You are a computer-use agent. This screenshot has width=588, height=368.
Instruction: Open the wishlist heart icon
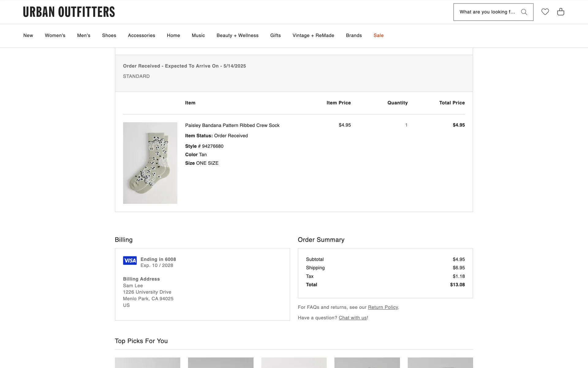click(545, 12)
